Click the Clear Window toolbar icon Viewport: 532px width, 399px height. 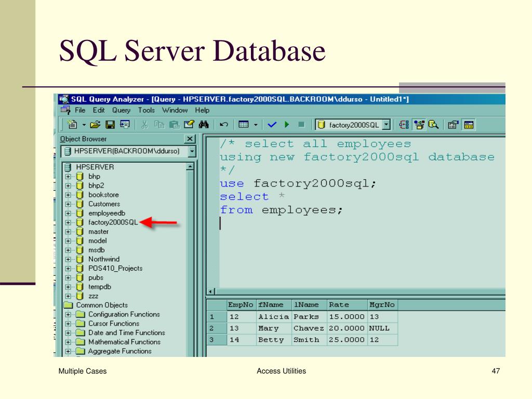tap(189, 125)
